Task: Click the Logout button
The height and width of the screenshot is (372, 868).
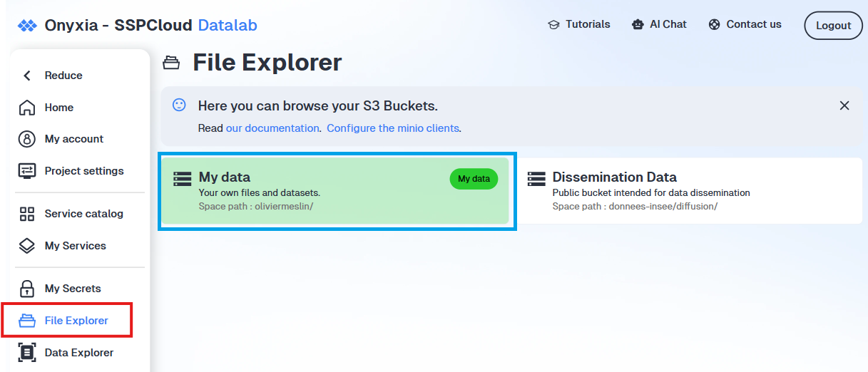Action: [834, 26]
